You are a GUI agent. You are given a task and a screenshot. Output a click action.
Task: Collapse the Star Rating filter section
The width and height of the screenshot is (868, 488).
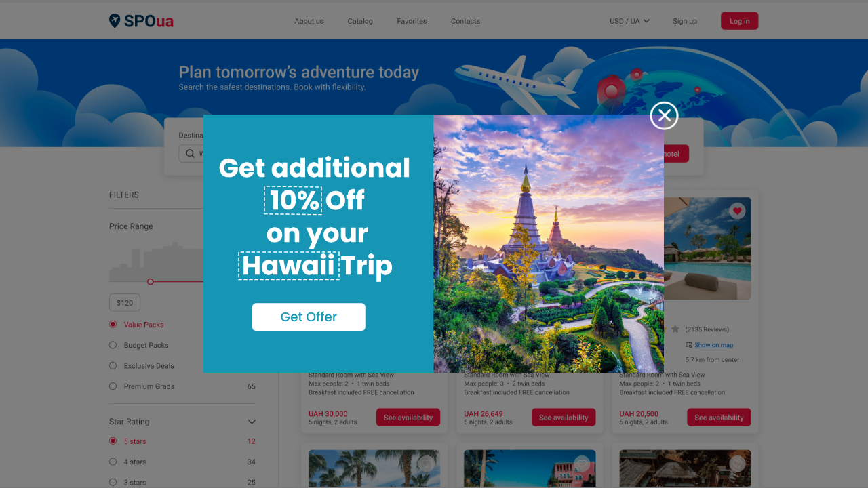pyautogui.click(x=252, y=422)
